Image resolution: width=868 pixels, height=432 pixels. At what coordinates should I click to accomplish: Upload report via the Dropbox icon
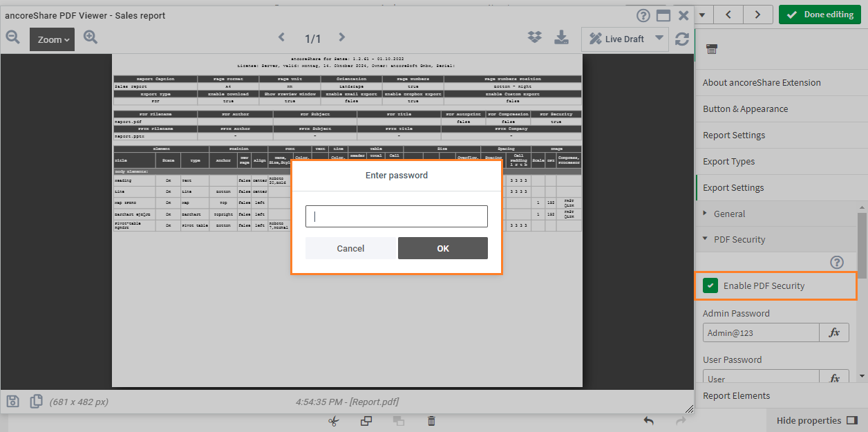click(x=534, y=38)
